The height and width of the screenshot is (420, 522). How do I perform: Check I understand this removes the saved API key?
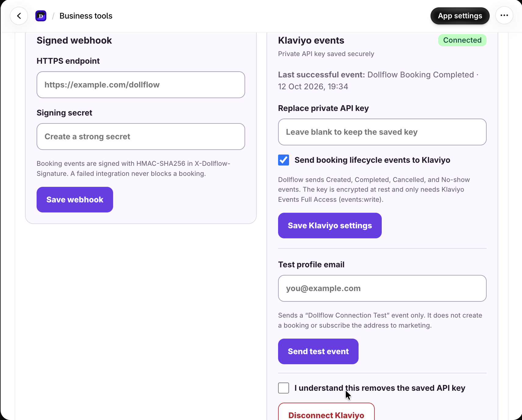[284, 388]
